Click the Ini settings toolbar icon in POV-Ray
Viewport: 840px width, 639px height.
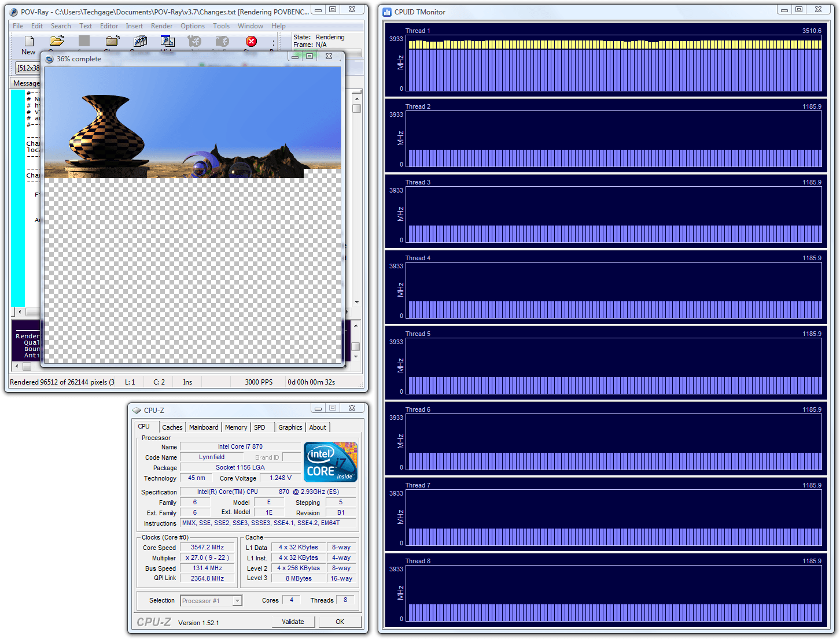pyautogui.click(x=194, y=41)
